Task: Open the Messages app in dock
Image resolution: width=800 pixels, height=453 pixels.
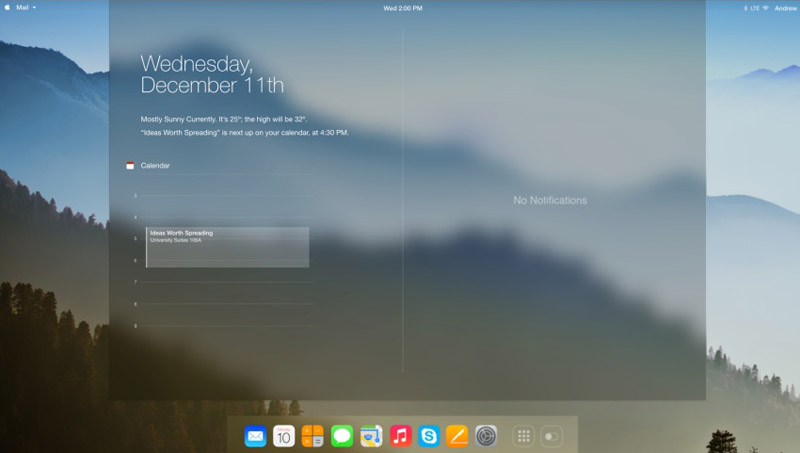Action: [x=342, y=436]
